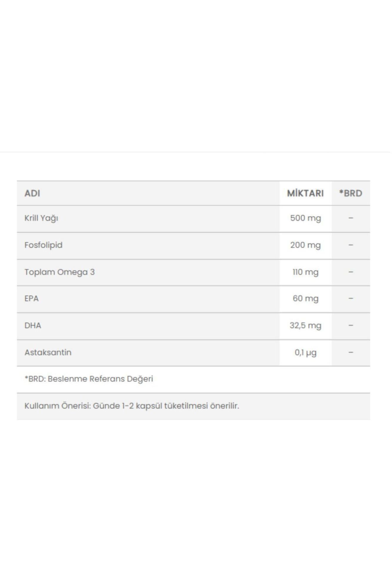Screen dimensions: 392x588
Task: Click the BRD dash in EPA row
Action: (x=351, y=299)
